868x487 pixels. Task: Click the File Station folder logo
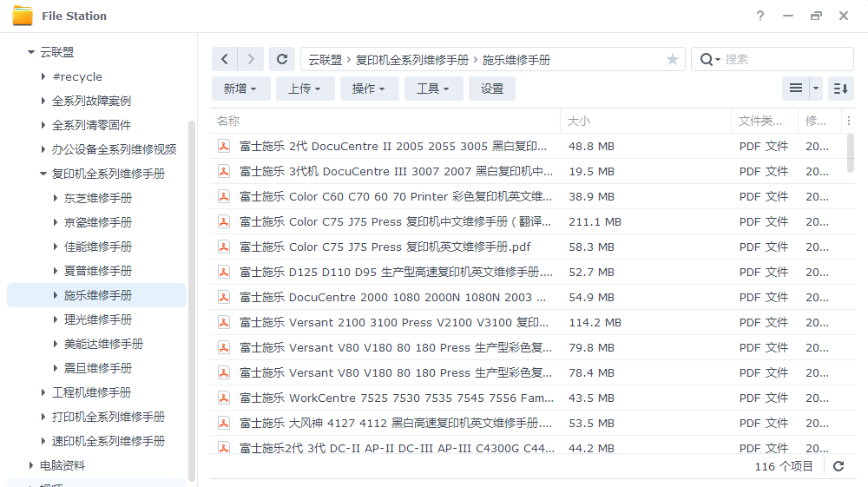[x=23, y=16]
